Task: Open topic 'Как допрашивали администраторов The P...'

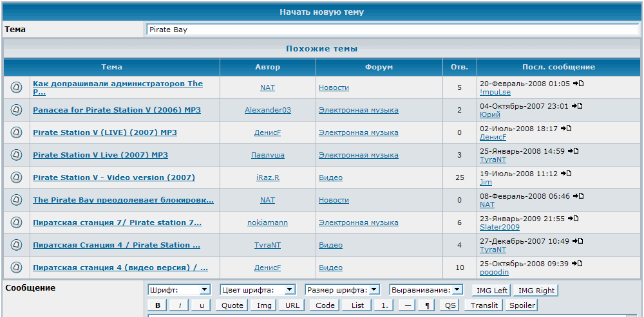Action: (117, 87)
